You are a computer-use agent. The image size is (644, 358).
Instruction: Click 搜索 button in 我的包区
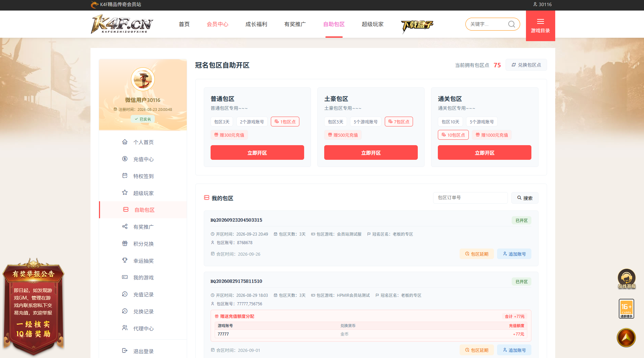click(x=525, y=198)
